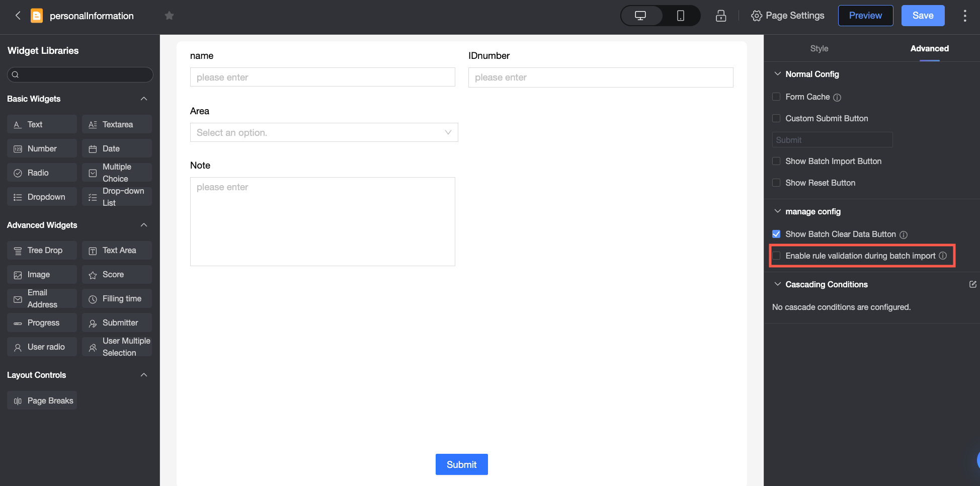The image size is (980, 486).
Task: Click the name input field
Action: point(322,77)
